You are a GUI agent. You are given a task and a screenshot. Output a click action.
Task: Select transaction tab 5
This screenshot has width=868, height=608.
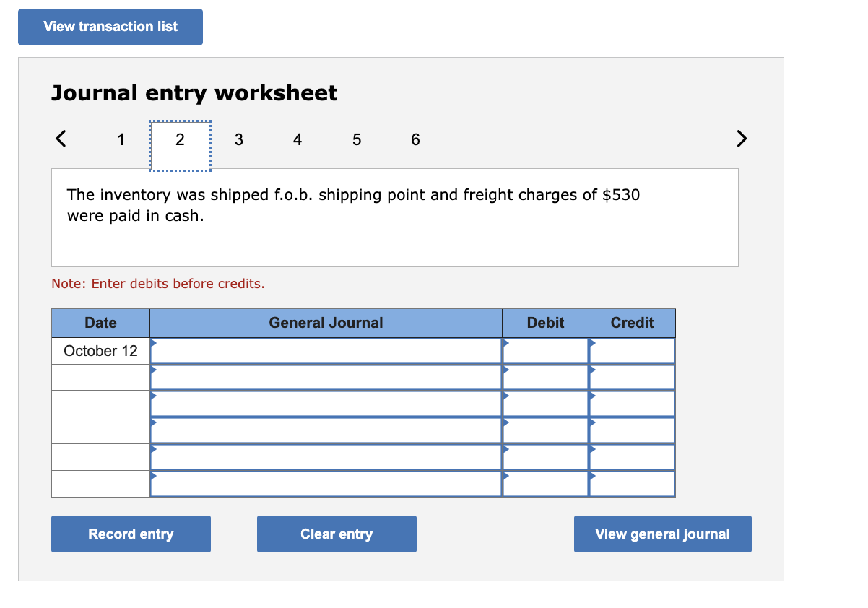357,139
